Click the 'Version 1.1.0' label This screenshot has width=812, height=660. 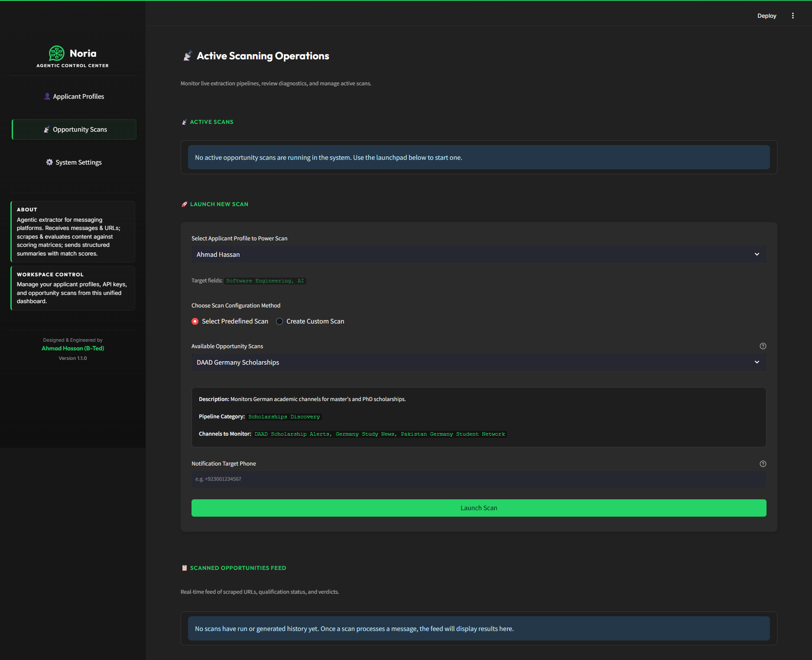click(x=73, y=359)
